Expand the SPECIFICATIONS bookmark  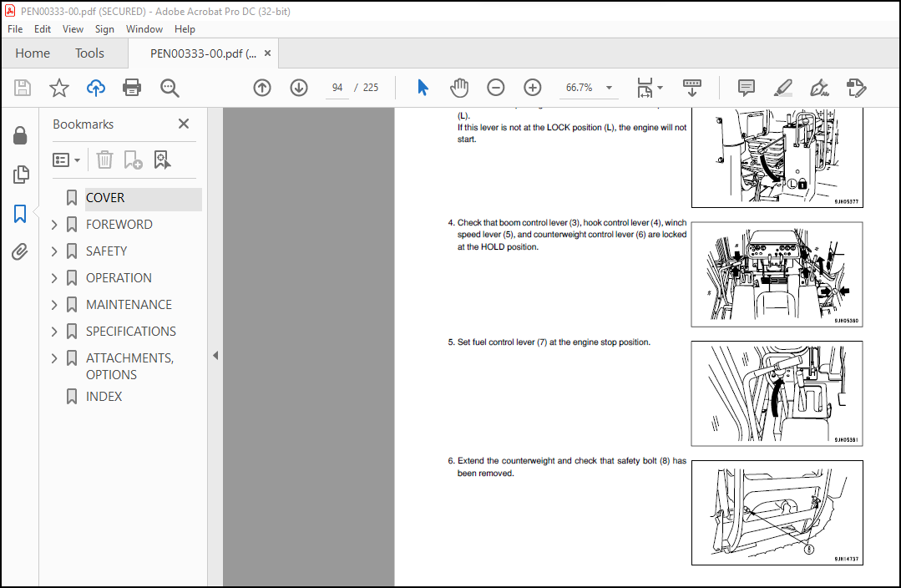pos(54,332)
